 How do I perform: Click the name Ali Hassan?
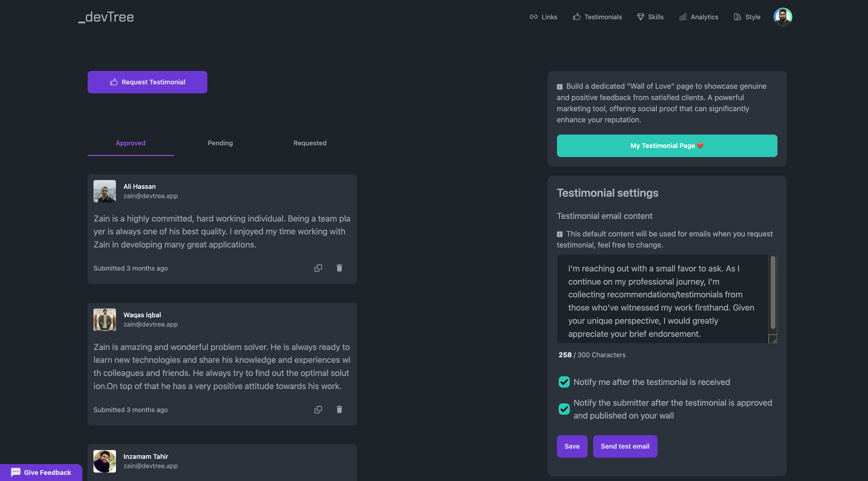(140, 186)
